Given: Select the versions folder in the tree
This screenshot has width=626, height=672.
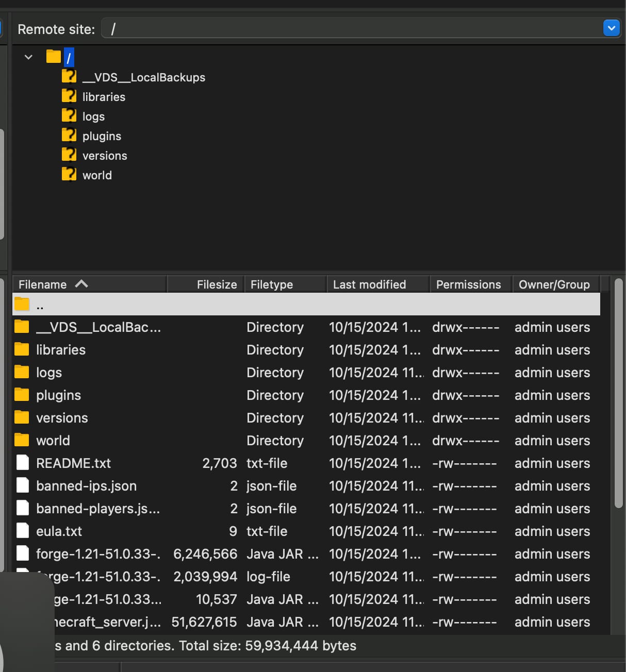Looking at the screenshot, I should point(105,156).
